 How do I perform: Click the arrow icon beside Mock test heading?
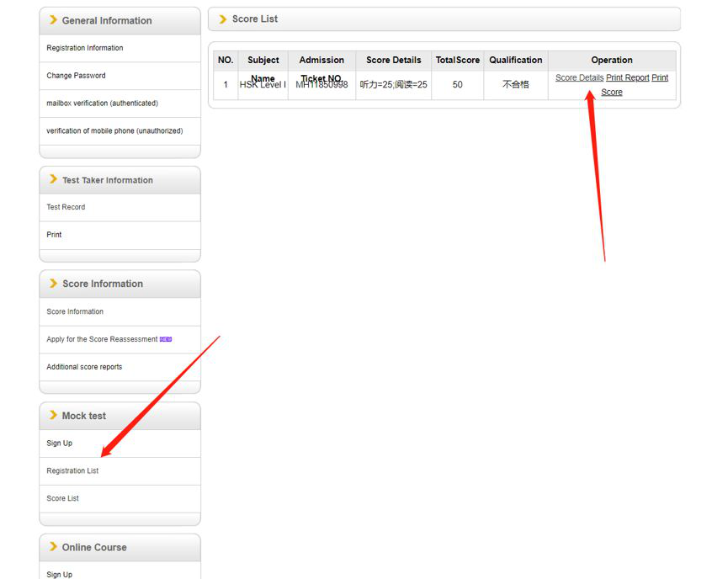(x=54, y=415)
